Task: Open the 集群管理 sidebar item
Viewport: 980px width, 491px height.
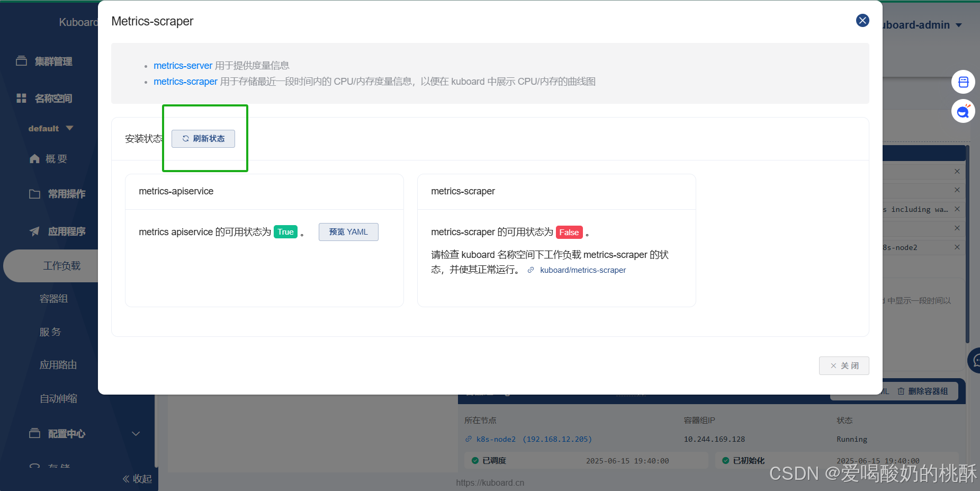Action: [x=53, y=61]
